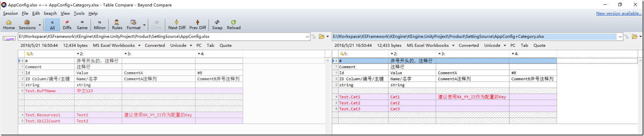The image size is (644, 136).
Task: Click the left AppConfig.xlsx path field
Action: (x=162, y=36)
